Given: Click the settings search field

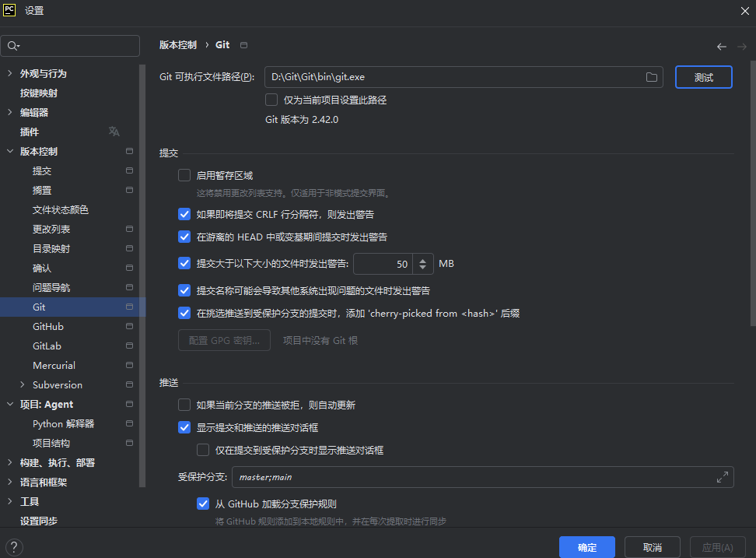Looking at the screenshot, I should tap(70, 46).
